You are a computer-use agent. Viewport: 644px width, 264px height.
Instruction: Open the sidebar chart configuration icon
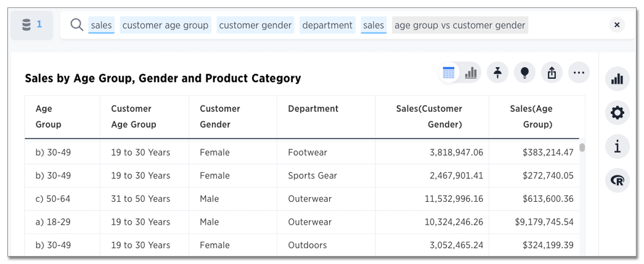coord(617,79)
